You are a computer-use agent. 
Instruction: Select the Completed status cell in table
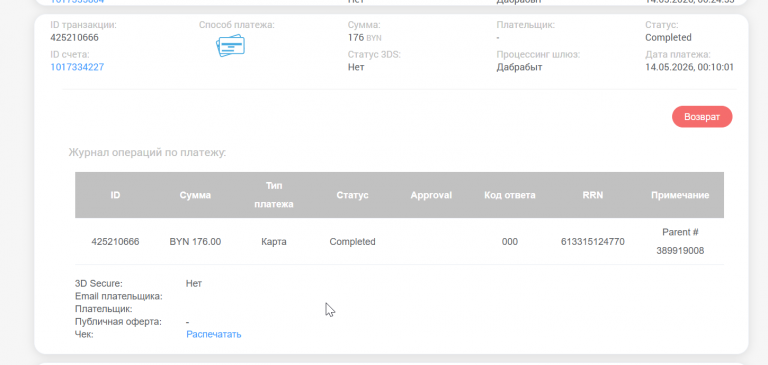tap(352, 242)
